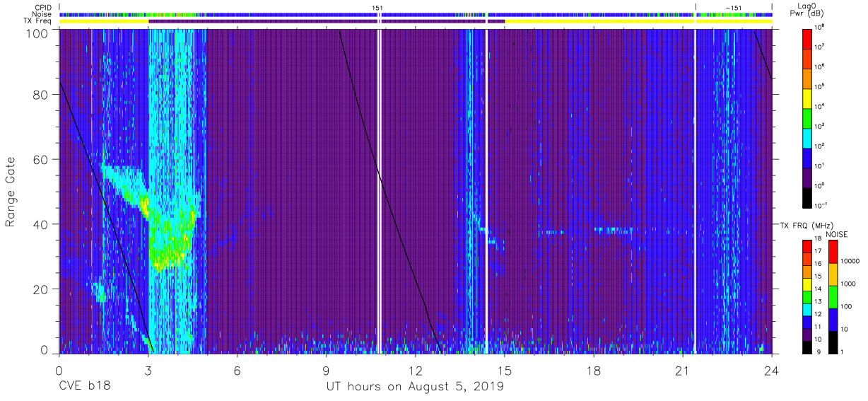Click the 3 tick on the UT hours axis
This screenshot has width=868, height=401.
click(148, 370)
